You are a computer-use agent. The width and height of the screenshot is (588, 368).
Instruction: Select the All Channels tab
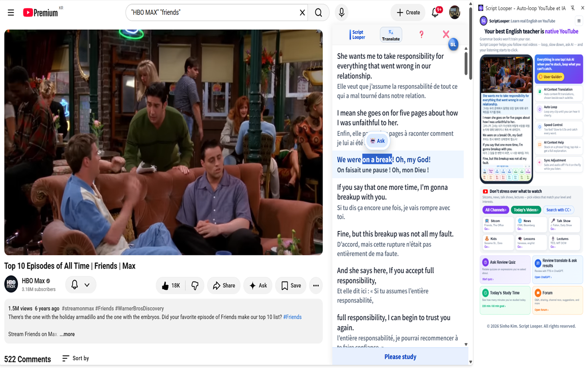[496, 210]
